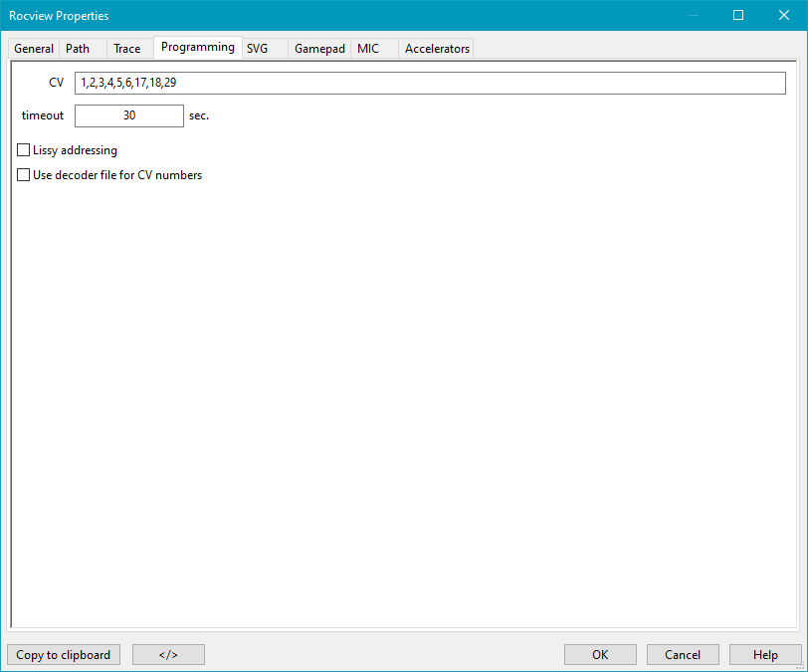Cancel the Rocview Properties dialog

tap(683, 655)
